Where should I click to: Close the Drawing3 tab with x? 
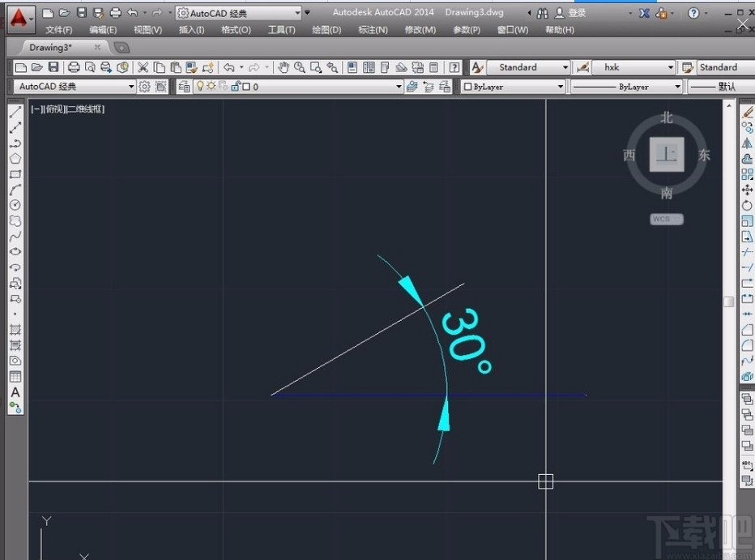point(97,47)
